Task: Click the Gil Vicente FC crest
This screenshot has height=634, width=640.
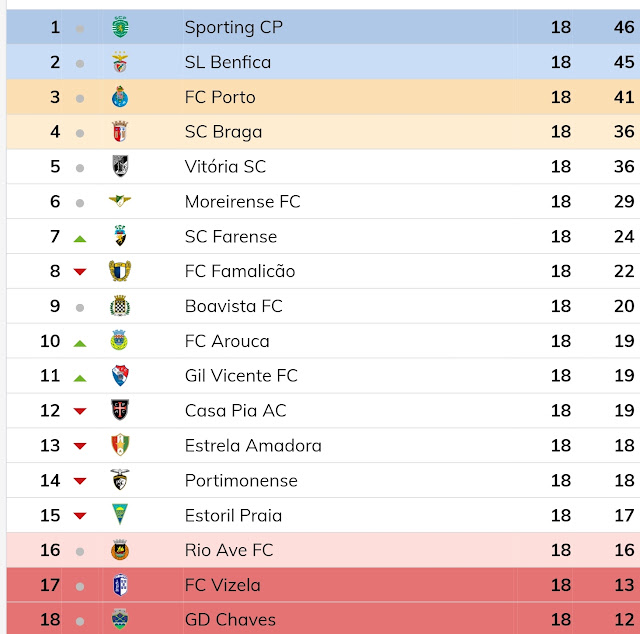Action: pos(120,376)
